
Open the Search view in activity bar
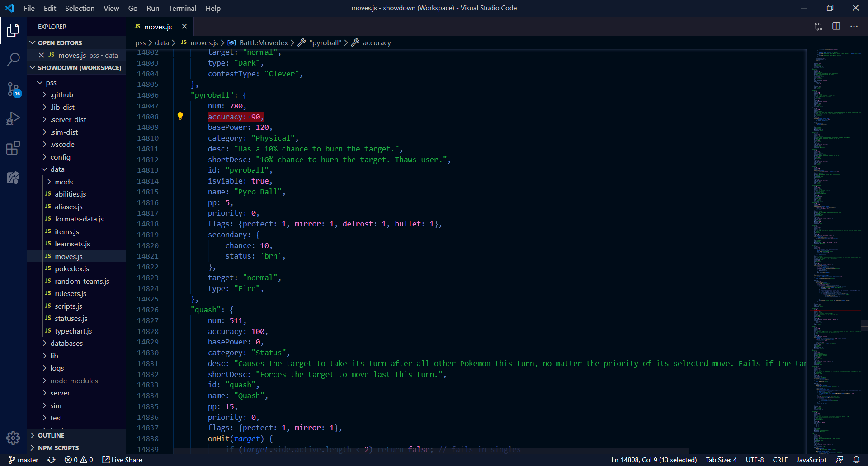click(13, 59)
